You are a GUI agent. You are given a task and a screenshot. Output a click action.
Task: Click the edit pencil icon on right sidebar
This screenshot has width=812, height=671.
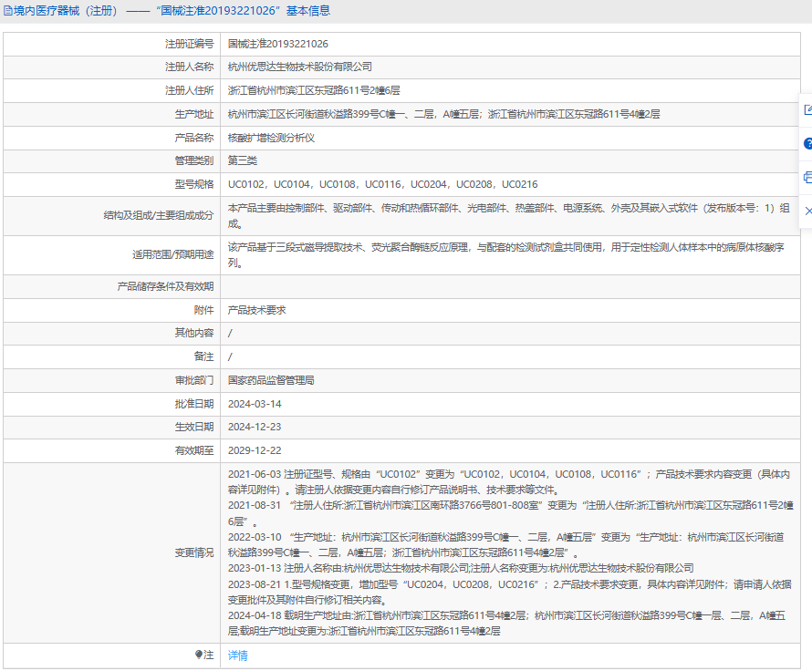pyautogui.click(x=807, y=109)
